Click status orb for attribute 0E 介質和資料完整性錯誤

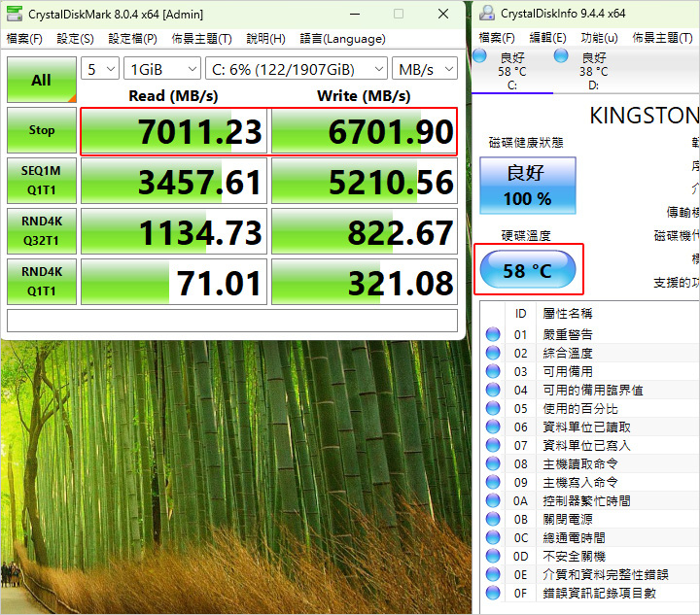pos(493,574)
